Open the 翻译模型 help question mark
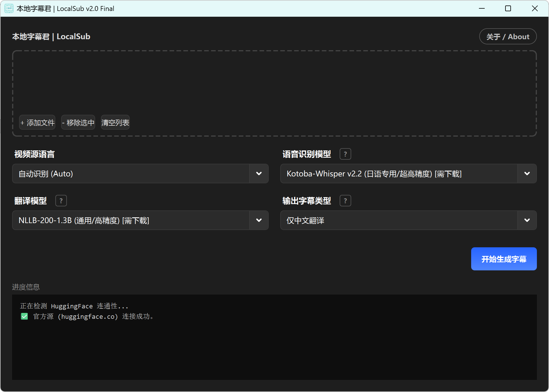 click(61, 201)
